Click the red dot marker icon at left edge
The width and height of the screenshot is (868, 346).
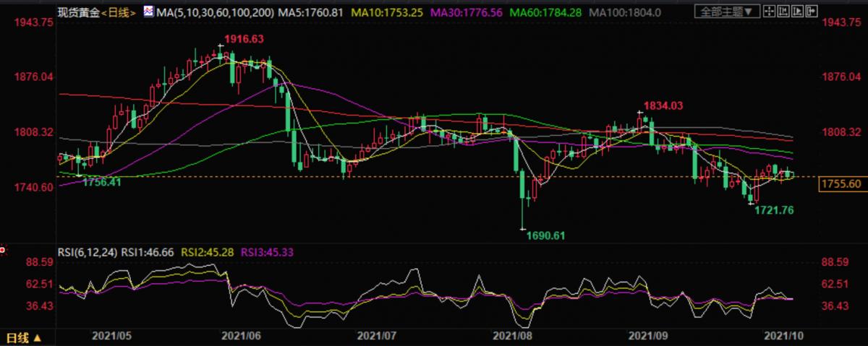point(3,250)
